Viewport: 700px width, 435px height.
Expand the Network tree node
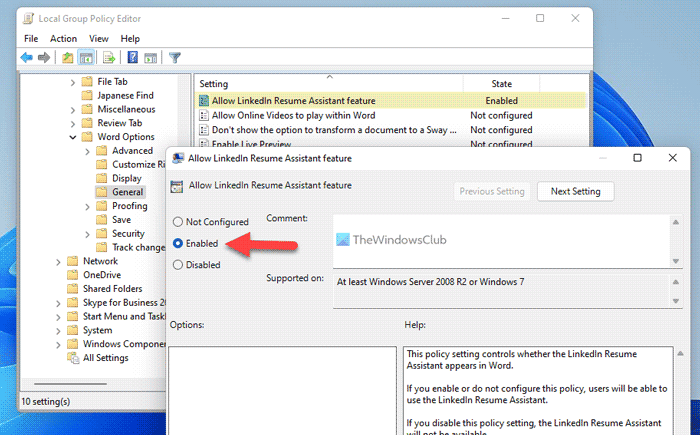pyautogui.click(x=58, y=262)
